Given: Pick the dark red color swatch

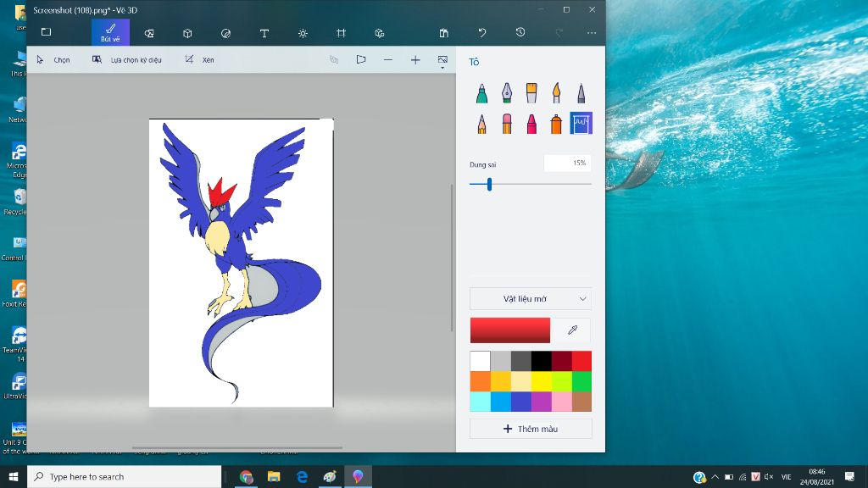Looking at the screenshot, I should [x=561, y=361].
